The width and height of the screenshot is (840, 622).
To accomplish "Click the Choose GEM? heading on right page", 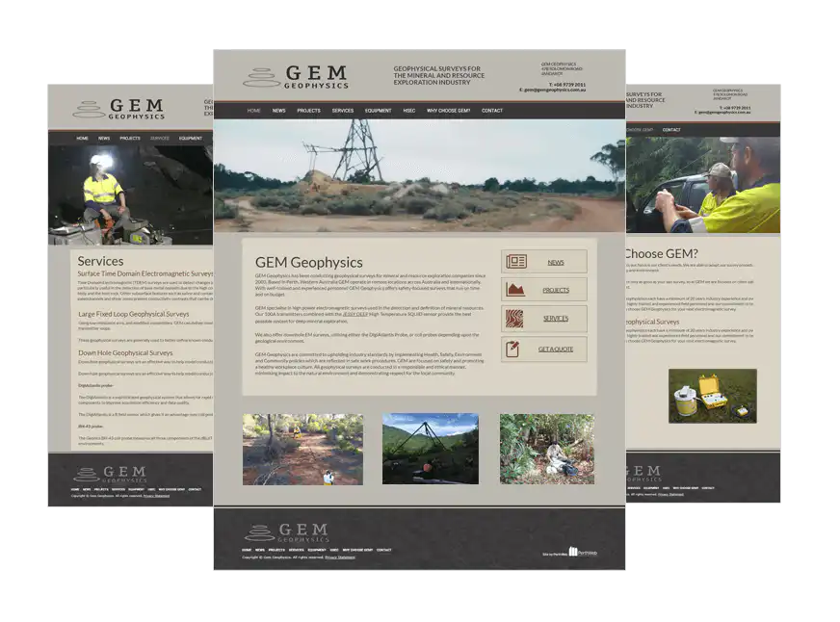I will (662, 254).
